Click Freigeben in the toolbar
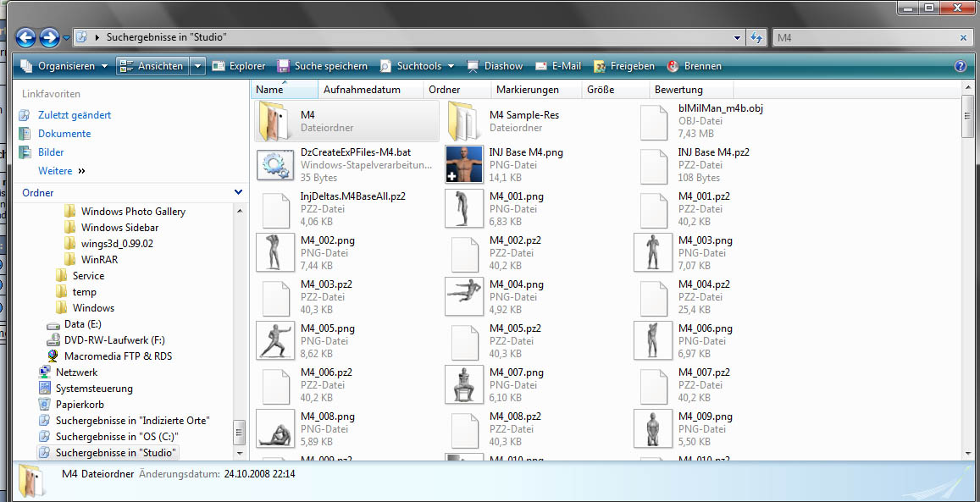The width and height of the screenshot is (980, 502). coord(623,65)
